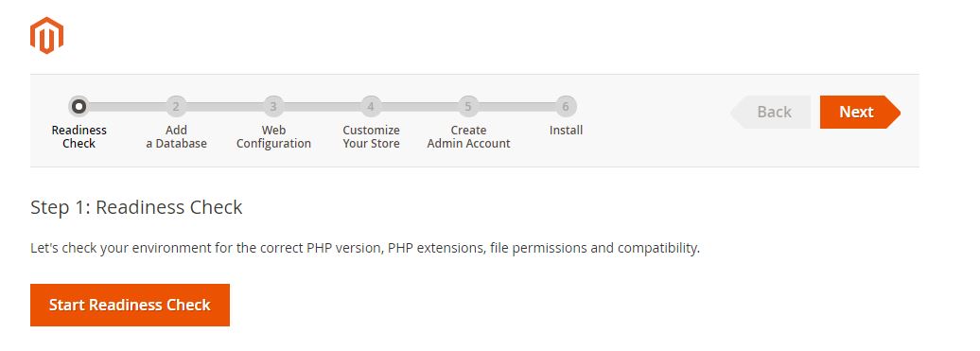This screenshot has height=351, width=980.
Task: Open the Create Admin Account step label
Action: [x=469, y=137]
